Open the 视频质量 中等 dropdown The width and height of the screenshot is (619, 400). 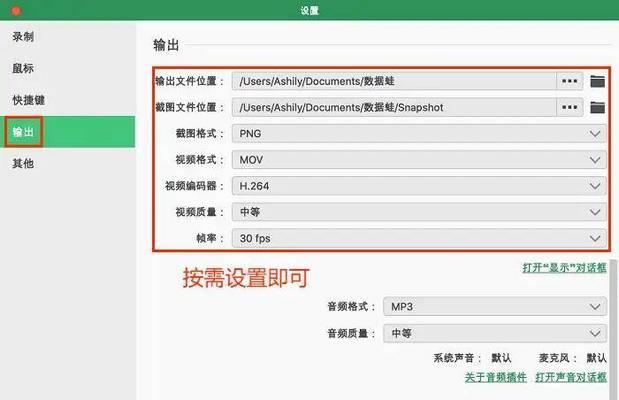click(x=419, y=212)
